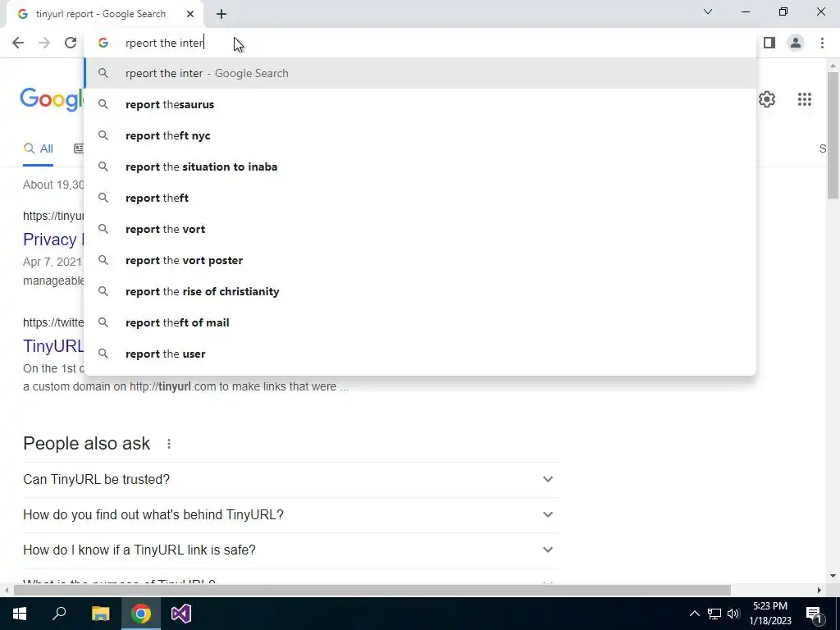
Task: Open the taskbar clock and date
Action: click(770, 614)
